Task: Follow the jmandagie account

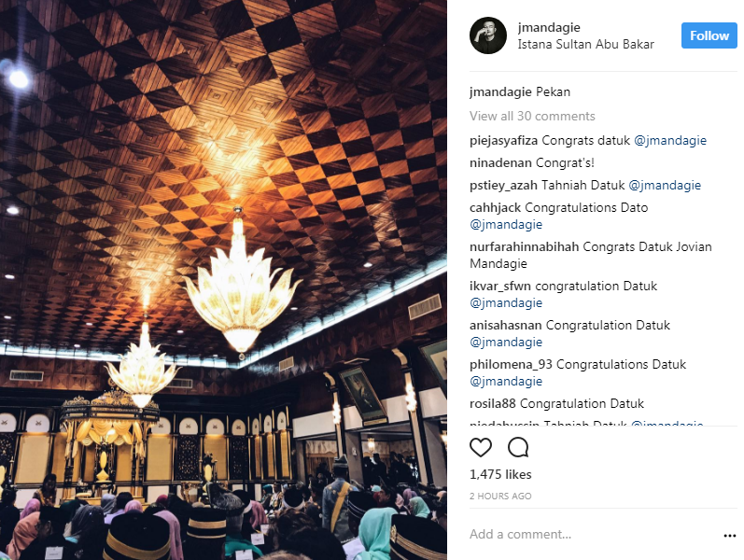Action: coord(709,35)
